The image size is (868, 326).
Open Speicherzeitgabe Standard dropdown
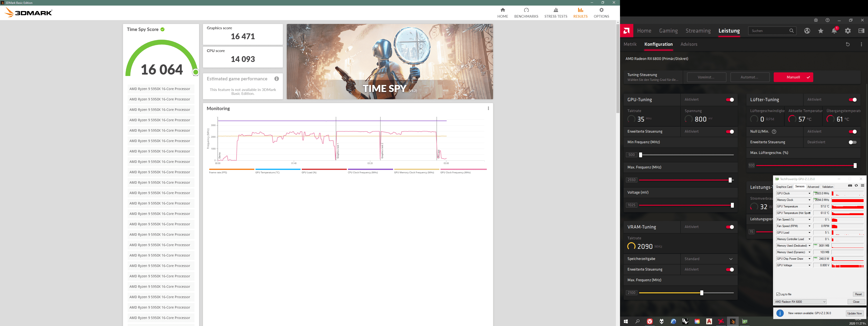pyautogui.click(x=709, y=259)
